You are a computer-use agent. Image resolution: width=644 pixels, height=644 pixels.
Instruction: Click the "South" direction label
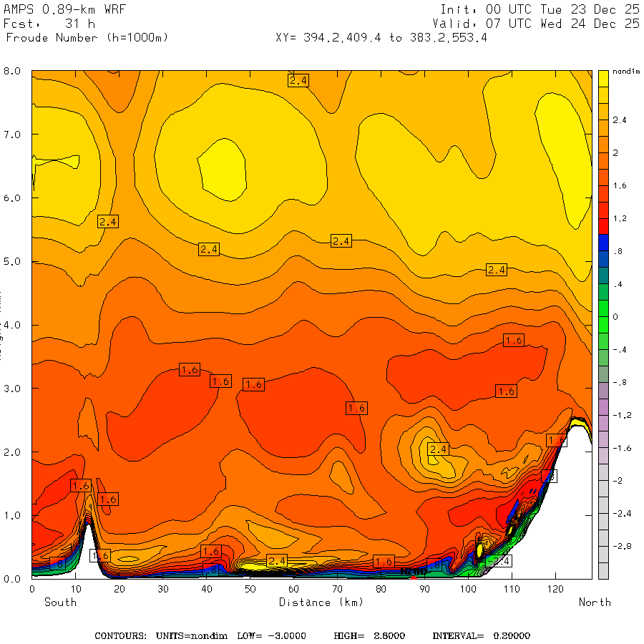(x=60, y=602)
